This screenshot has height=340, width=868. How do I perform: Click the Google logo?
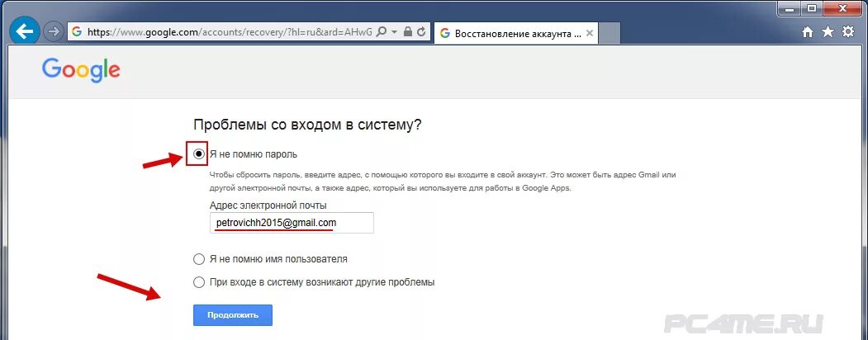pyautogui.click(x=81, y=70)
